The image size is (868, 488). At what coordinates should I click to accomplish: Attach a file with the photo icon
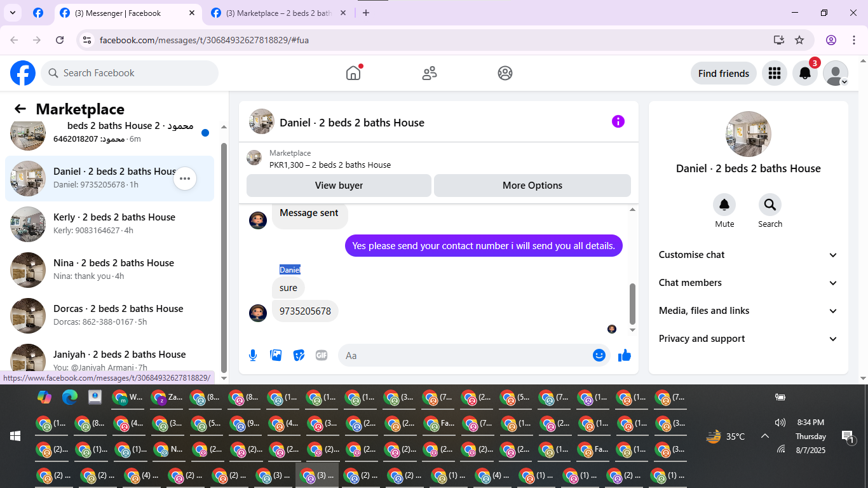pyautogui.click(x=276, y=355)
